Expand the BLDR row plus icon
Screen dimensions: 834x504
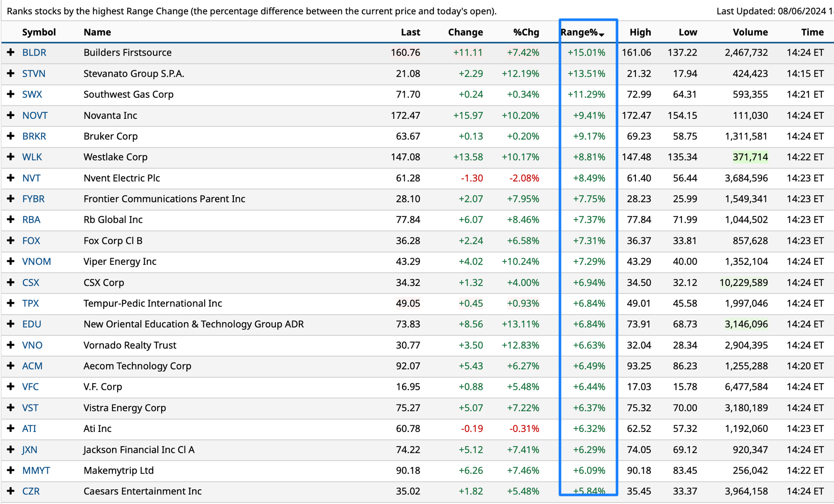tap(11, 53)
